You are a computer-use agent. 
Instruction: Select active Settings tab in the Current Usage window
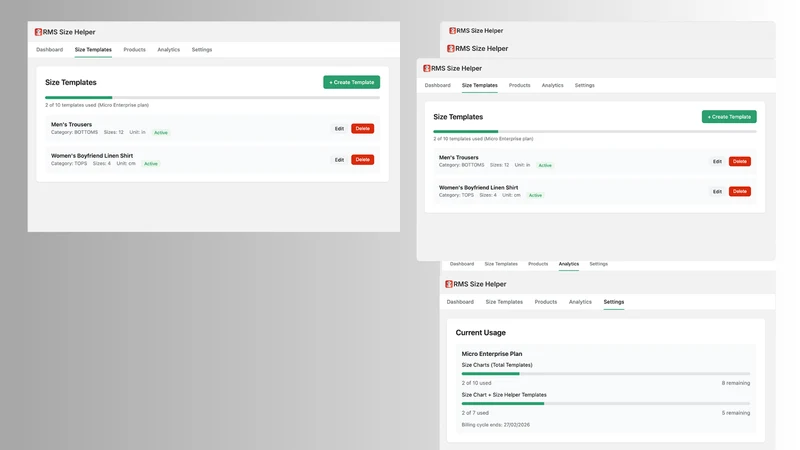point(614,302)
